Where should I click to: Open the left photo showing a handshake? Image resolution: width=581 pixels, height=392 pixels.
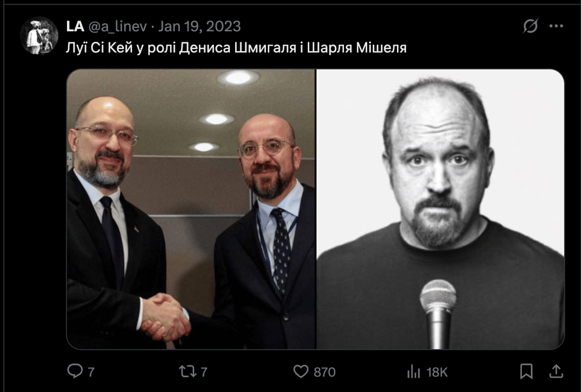tap(191, 209)
